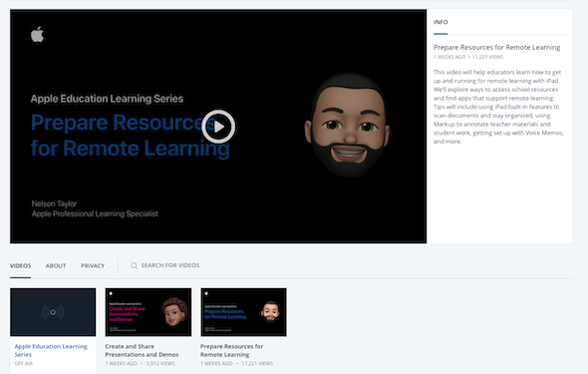Click the 17,221 views label in Info panel

[488, 57]
